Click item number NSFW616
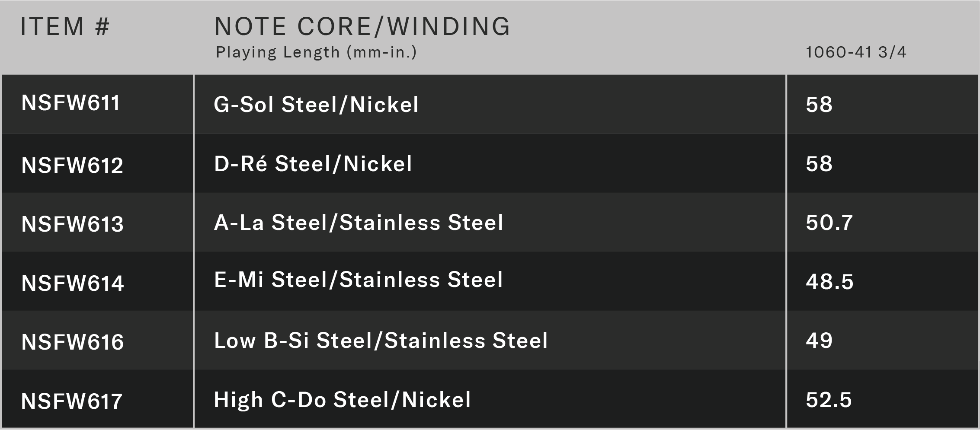Image resolution: width=980 pixels, height=430 pixels. pyautogui.click(x=73, y=342)
